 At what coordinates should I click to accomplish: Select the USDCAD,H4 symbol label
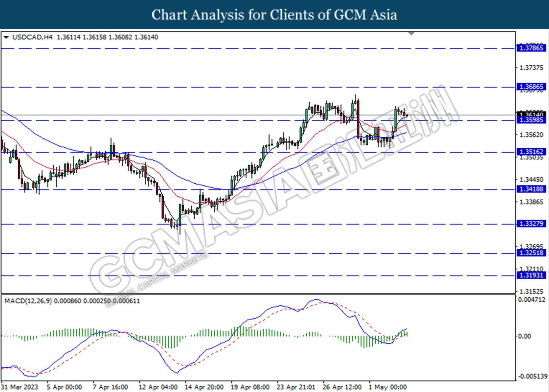(x=32, y=37)
